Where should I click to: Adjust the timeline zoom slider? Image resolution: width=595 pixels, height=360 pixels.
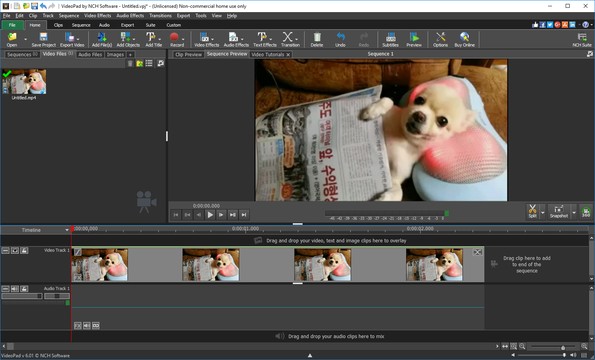563,347
